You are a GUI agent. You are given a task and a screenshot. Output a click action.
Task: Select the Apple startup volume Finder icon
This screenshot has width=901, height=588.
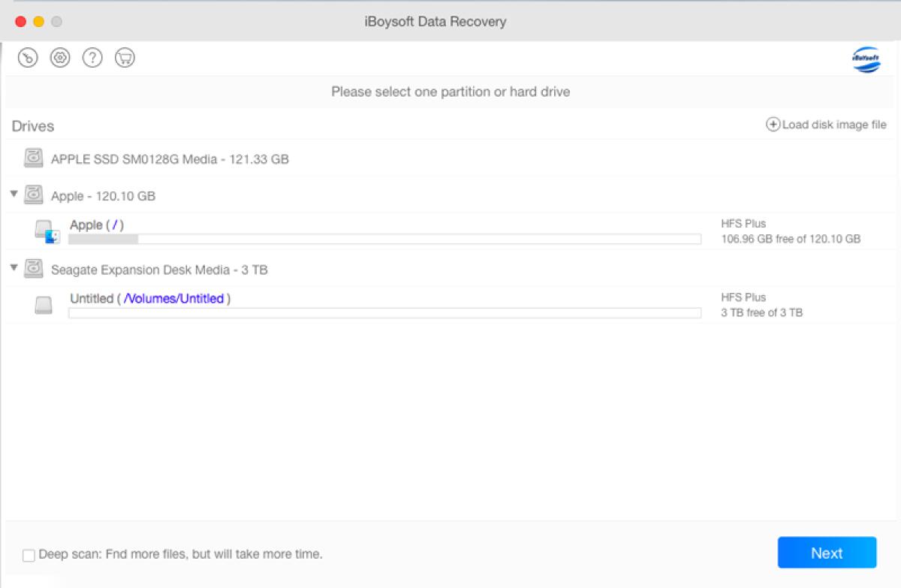pyautogui.click(x=47, y=232)
